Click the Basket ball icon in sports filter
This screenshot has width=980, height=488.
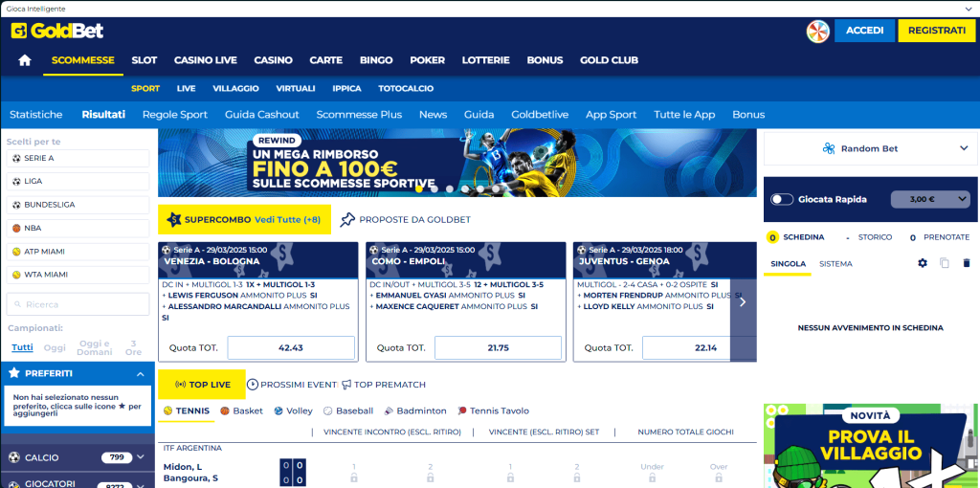tap(225, 410)
